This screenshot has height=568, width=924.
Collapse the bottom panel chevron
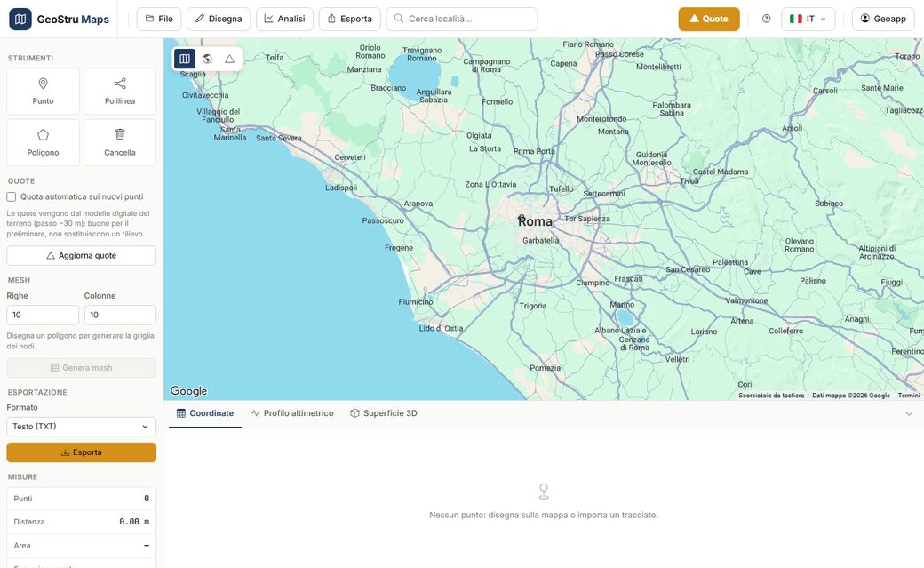(909, 413)
